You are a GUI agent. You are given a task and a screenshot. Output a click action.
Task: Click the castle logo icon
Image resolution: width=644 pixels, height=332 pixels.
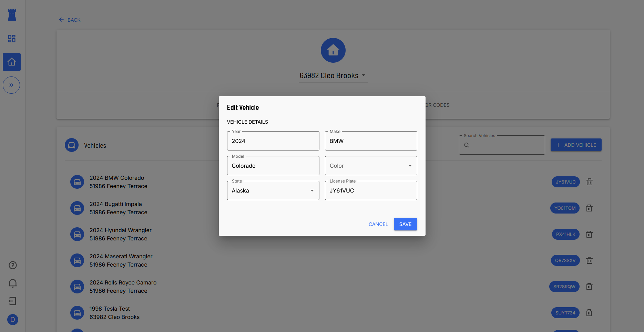[x=12, y=15]
